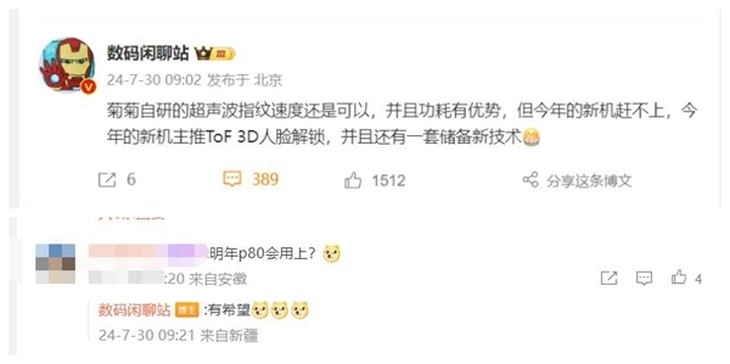Like the post with thumbs-up icon
730x364 pixels.
[x=353, y=180]
